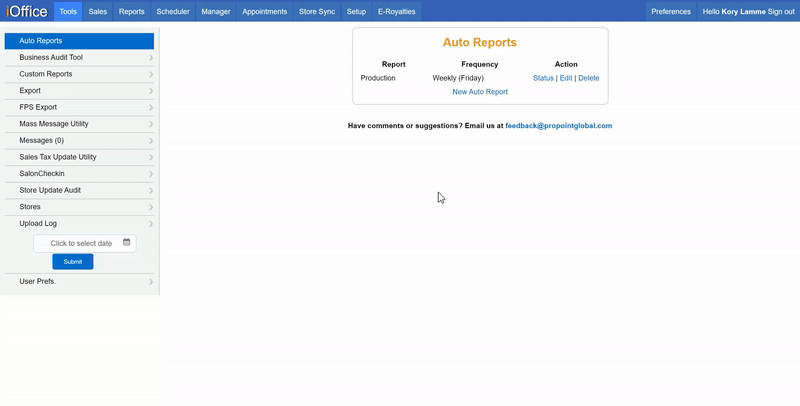Viewport: 800px width, 406px height.
Task: Expand Mass Message Utility chevron
Action: click(151, 124)
